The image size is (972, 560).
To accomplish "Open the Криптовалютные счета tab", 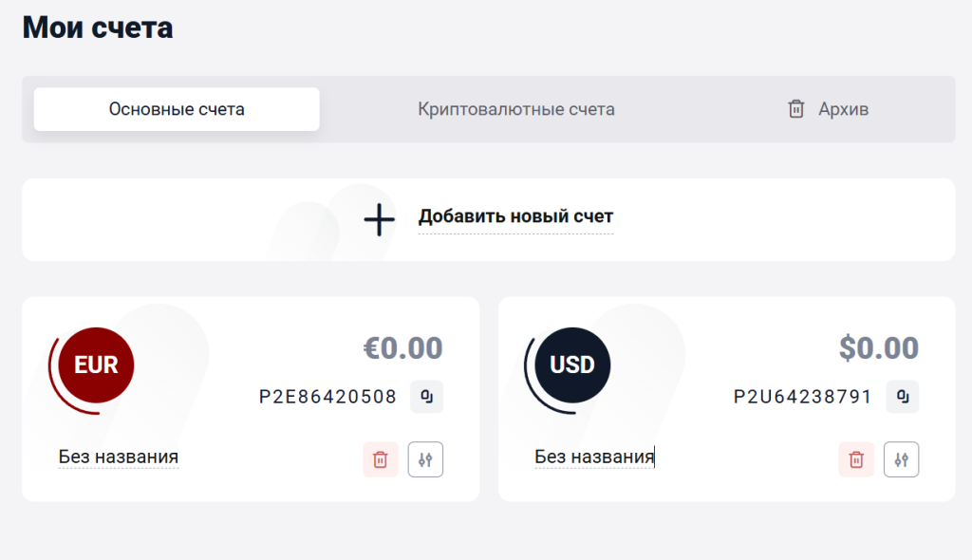I will (x=515, y=109).
